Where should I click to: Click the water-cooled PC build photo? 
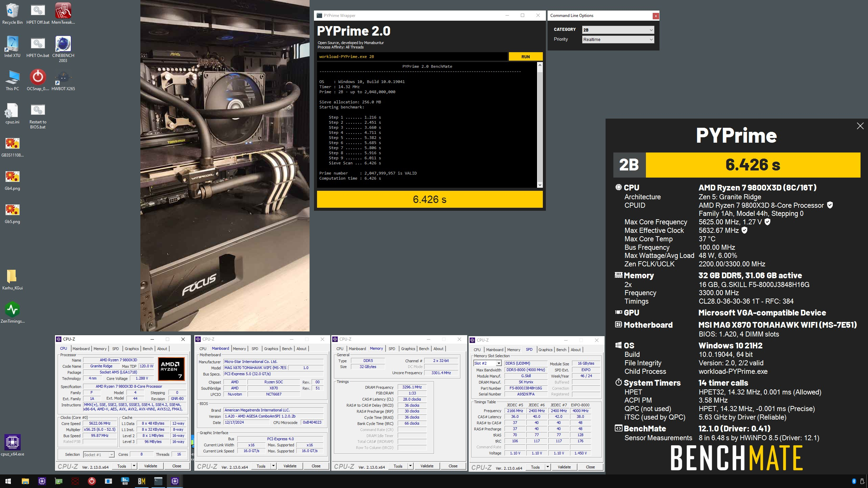(x=225, y=165)
